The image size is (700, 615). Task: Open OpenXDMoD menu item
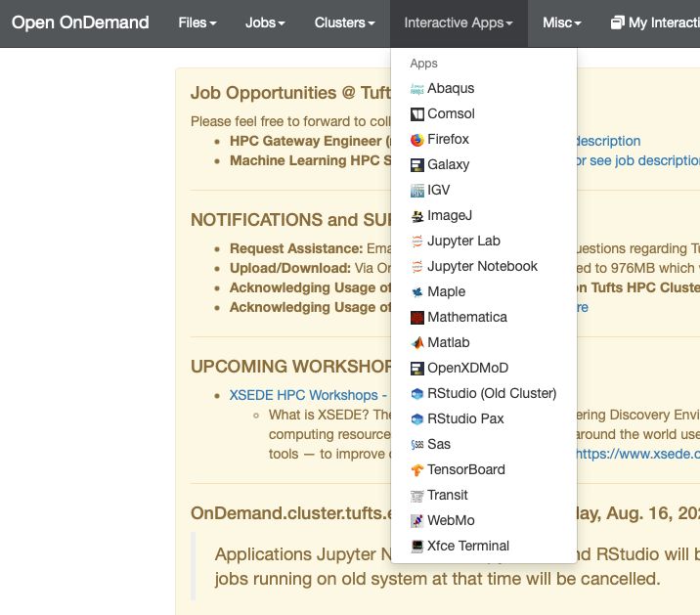[484, 369]
